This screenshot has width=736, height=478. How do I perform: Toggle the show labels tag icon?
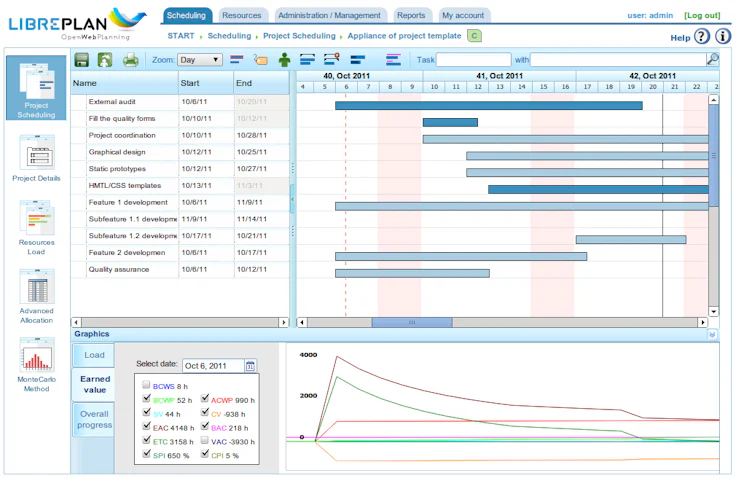[261, 60]
